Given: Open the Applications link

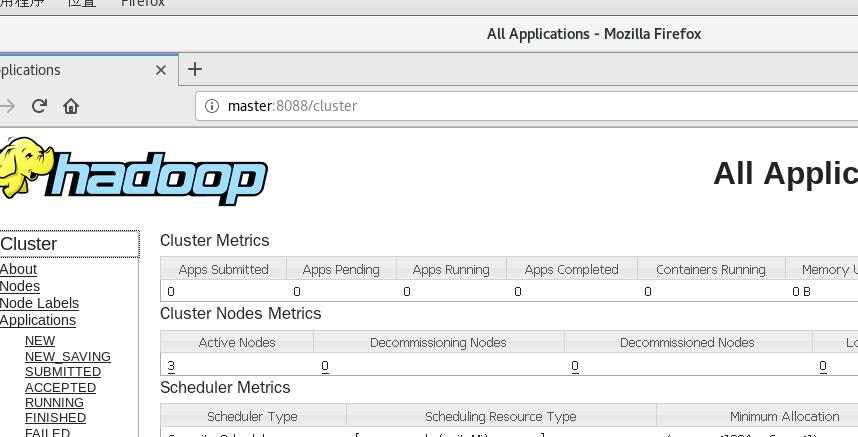Looking at the screenshot, I should (38, 320).
